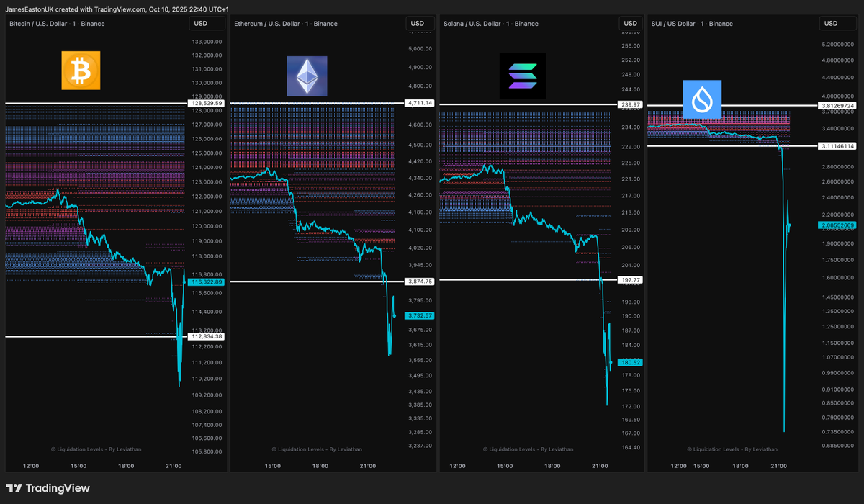The image size is (864, 504).
Task: Select the 3,874.75 level label on Ethereum
Action: (x=420, y=282)
